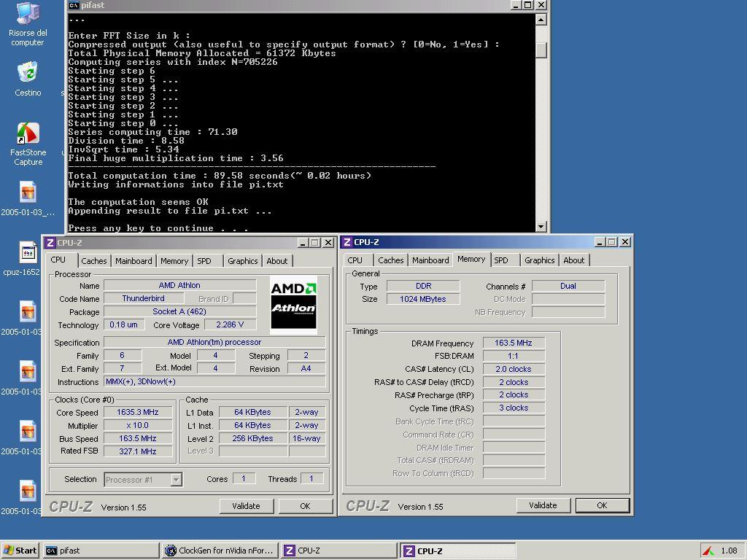Select the Graphics tab in right CPU-Z window
The width and height of the screenshot is (747, 560).
(x=539, y=260)
